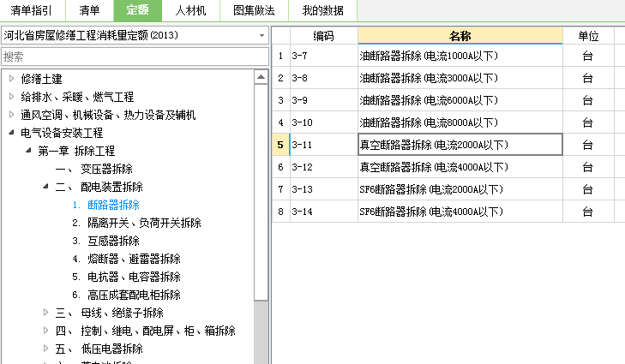Select row header number 5
The height and width of the screenshot is (364, 625).
(280, 145)
